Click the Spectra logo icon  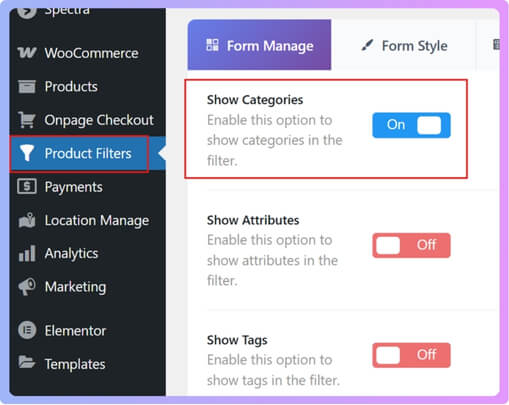(27, 13)
